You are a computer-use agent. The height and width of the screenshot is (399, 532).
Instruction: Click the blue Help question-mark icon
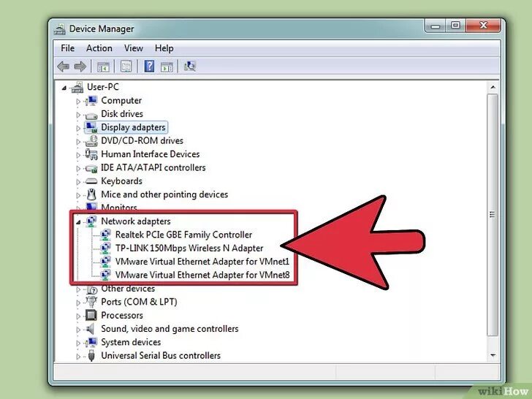[x=149, y=66]
